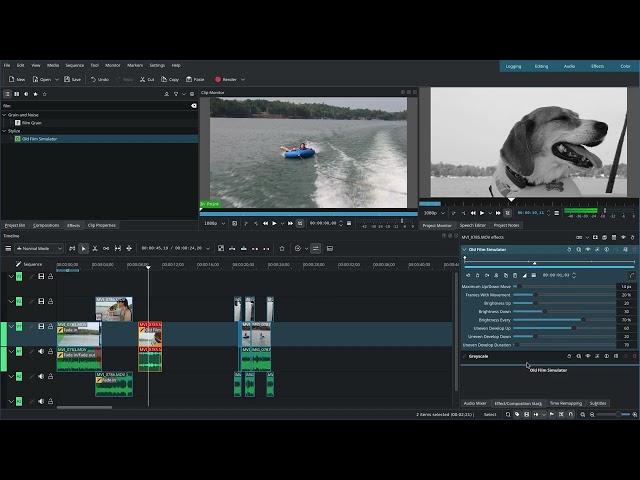The width and height of the screenshot is (640, 480).
Task: Click the zoom in icon in status bar
Action: (634, 414)
